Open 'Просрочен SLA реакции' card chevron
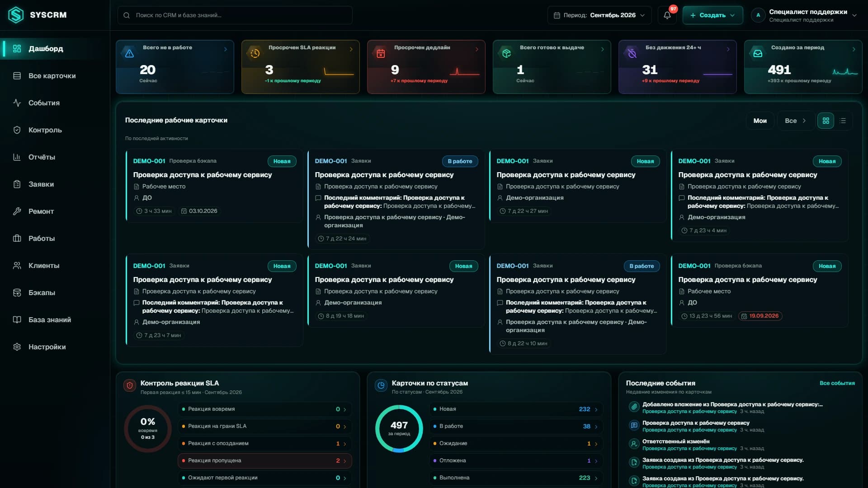 pyautogui.click(x=351, y=49)
